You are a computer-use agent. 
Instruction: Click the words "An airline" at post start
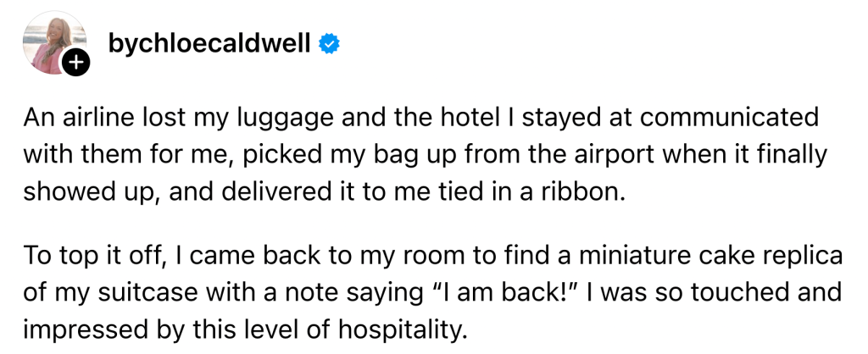pos(69,117)
